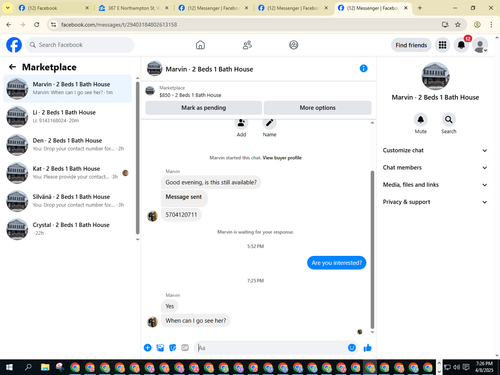The image size is (500, 375).
Task: Click the 'When can I go see her?' message
Action: [x=196, y=321]
